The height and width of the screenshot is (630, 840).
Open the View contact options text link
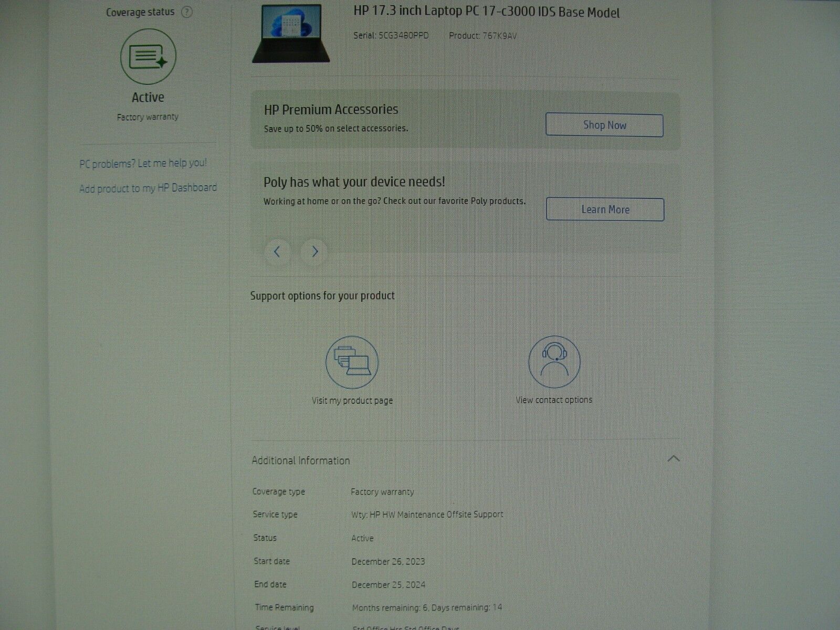[554, 400]
